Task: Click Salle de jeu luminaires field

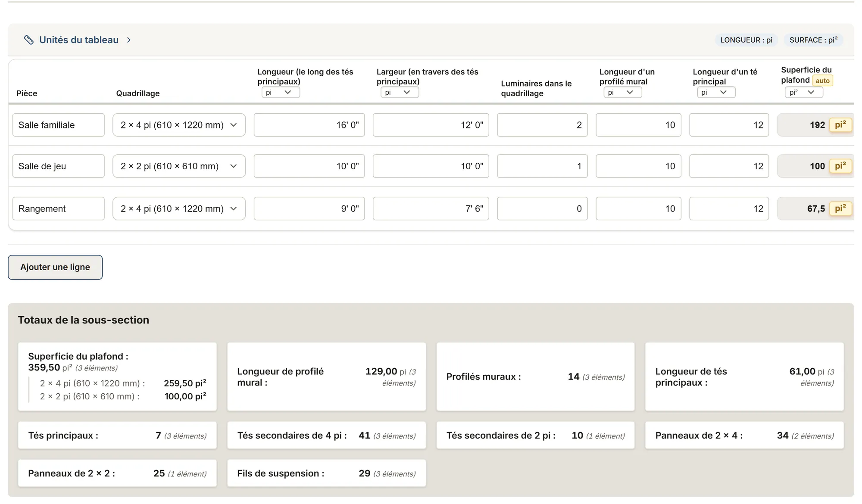Action: pyautogui.click(x=542, y=166)
